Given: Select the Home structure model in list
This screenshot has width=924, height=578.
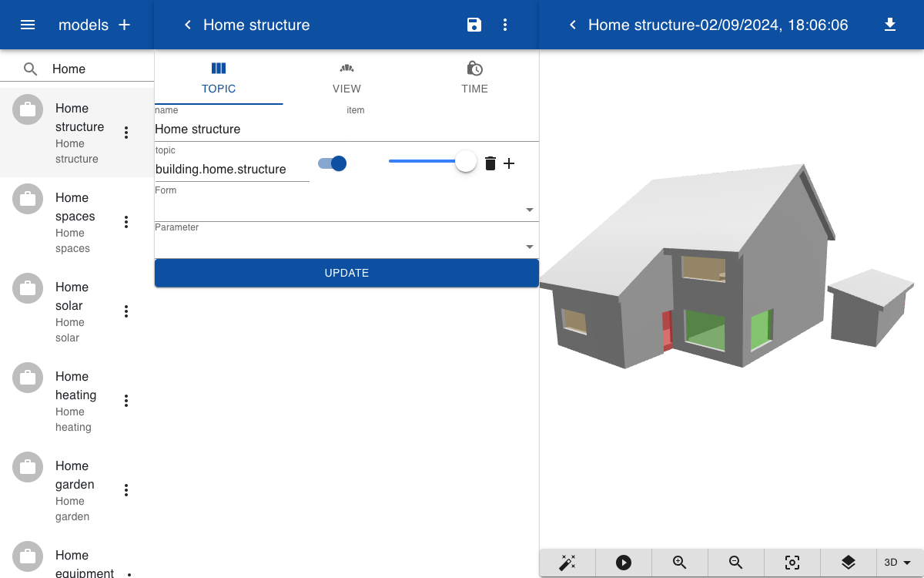Looking at the screenshot, I should [77, 133].
